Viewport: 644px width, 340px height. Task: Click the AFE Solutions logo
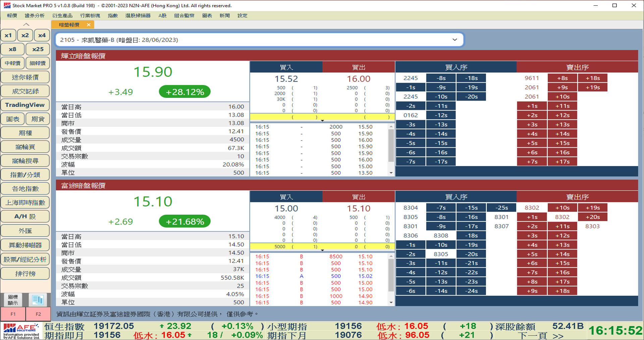[x=21, y=331]
